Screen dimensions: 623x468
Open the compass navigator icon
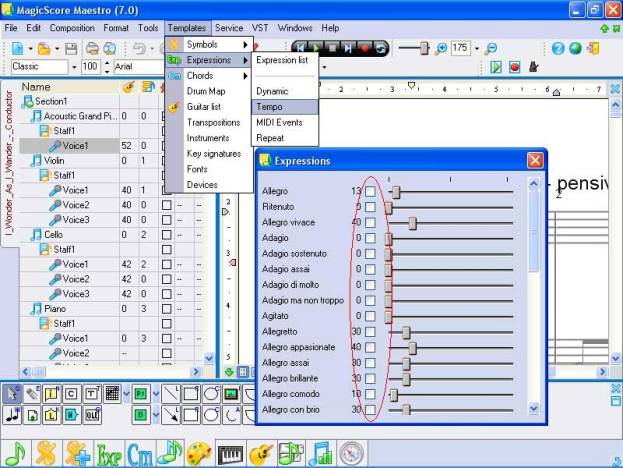351,454
